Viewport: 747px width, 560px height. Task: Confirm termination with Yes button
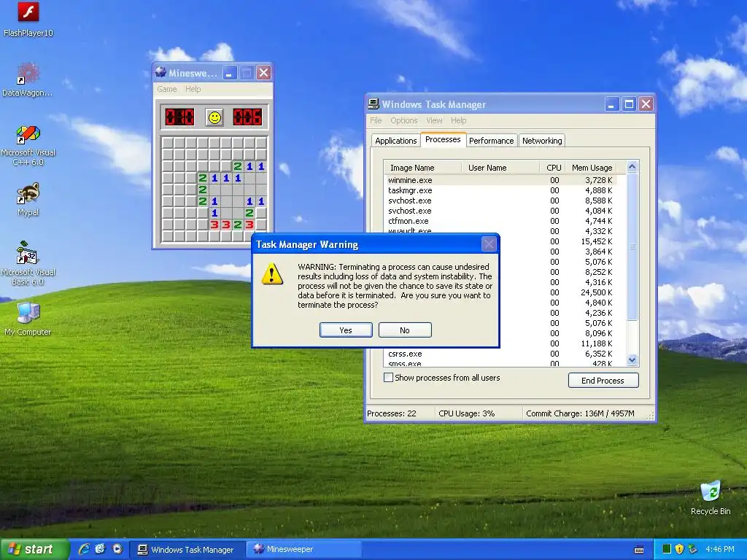[346, 330]
